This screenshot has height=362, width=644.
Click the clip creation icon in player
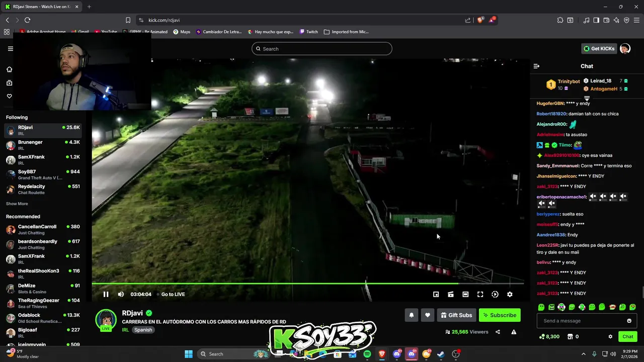coord(451,294)
